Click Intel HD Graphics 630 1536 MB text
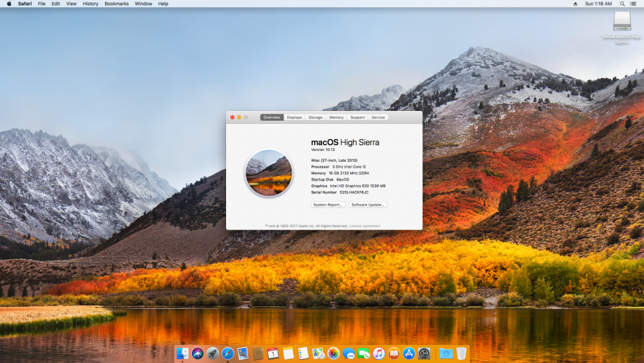644x363 pixels. pyautogui.click(x=357, y=186)
